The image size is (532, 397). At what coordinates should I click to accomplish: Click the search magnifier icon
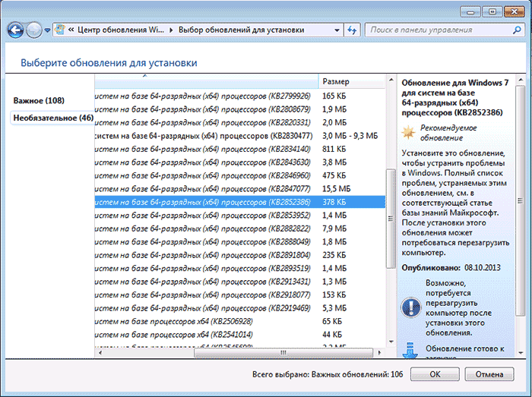516,30
